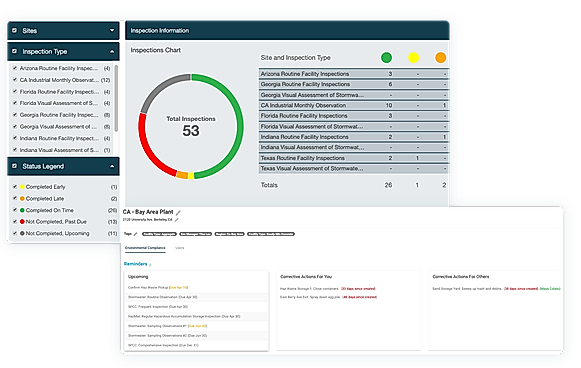The width and height of the screenshot is (581, 368).
Task: Click the gray Upcoming legend dot
Action: [x=22, y=233]
